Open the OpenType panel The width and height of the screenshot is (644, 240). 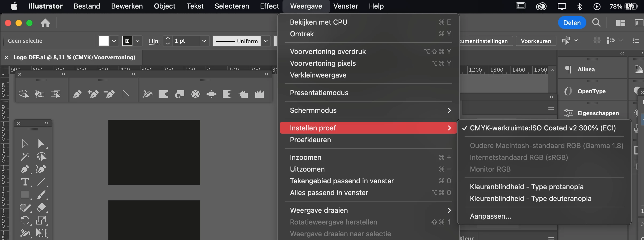(x=592, y=91)
